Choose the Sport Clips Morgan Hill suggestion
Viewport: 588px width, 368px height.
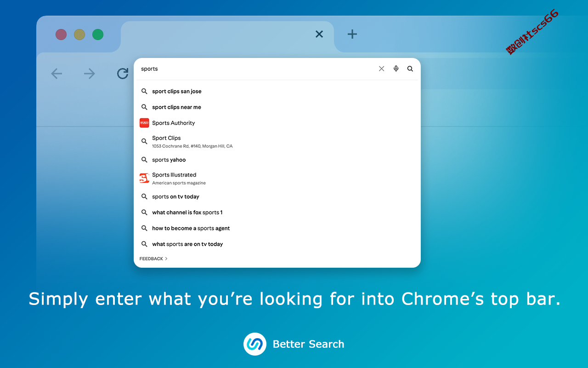pos(277,142)
